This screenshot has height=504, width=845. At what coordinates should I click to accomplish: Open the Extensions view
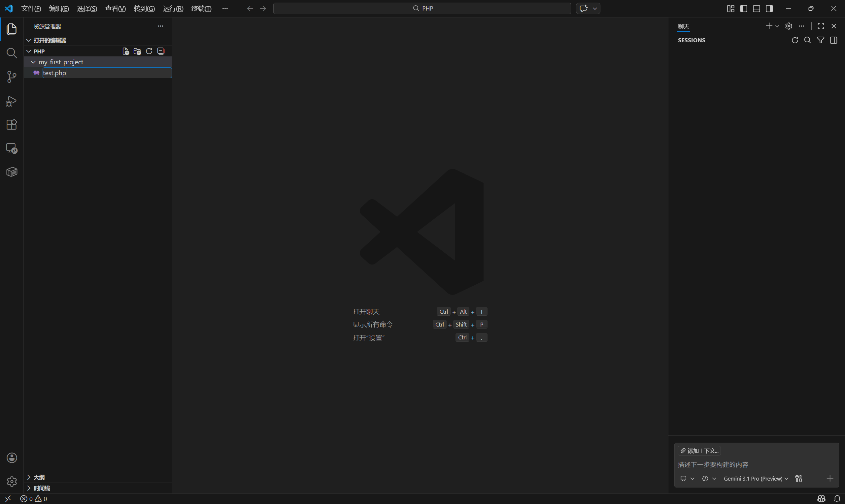tap(12, 125)
